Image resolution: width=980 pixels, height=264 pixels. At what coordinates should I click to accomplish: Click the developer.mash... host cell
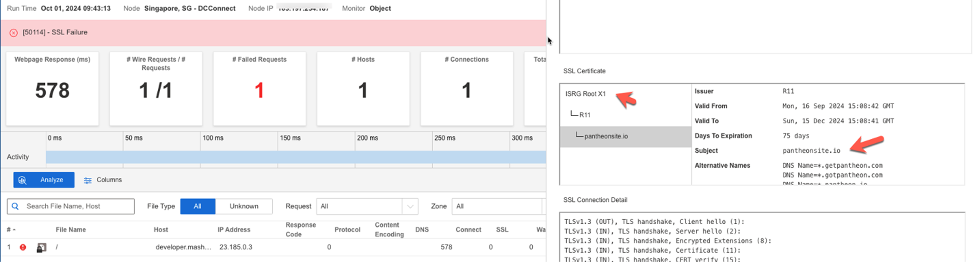click(x=183, y=247)
